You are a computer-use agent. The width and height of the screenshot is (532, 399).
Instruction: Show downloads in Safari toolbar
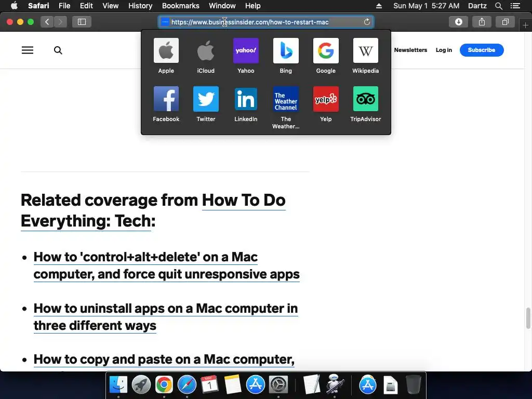click(458, 22)
